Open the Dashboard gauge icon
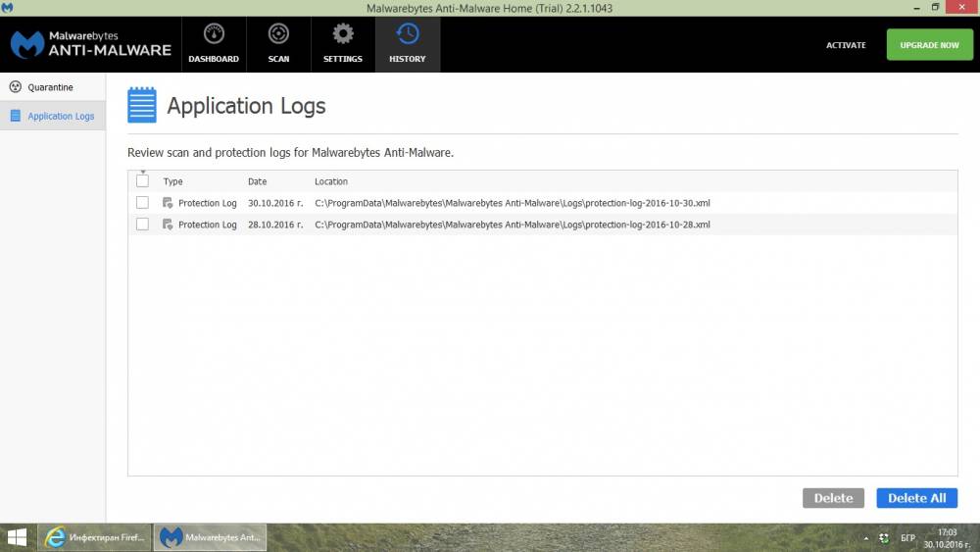Image resolution: width=980 pixels, height=552 pixels. pos(214,33)
